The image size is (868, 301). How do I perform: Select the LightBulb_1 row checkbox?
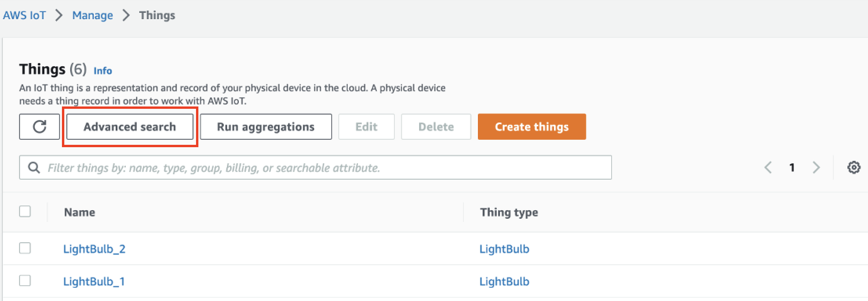pyautogui.click(x=25, y=281)
